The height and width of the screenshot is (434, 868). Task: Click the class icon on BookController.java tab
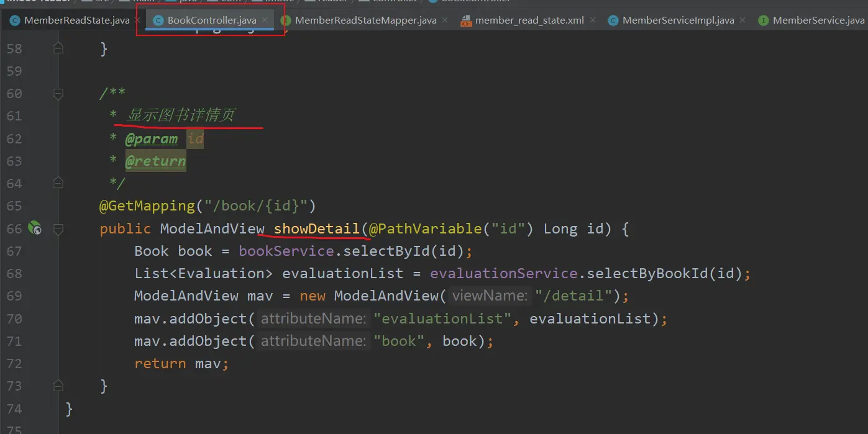[x=158, y=20]
